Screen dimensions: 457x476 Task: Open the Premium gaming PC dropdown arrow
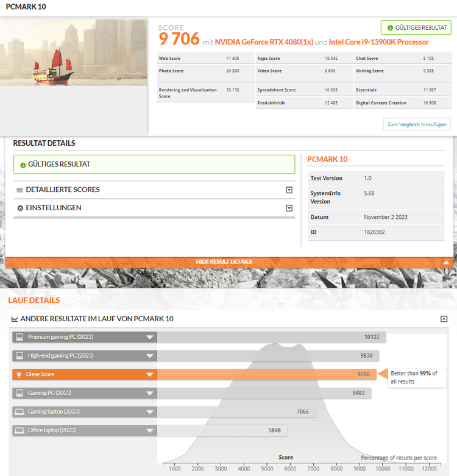click(x=149, y=337)
